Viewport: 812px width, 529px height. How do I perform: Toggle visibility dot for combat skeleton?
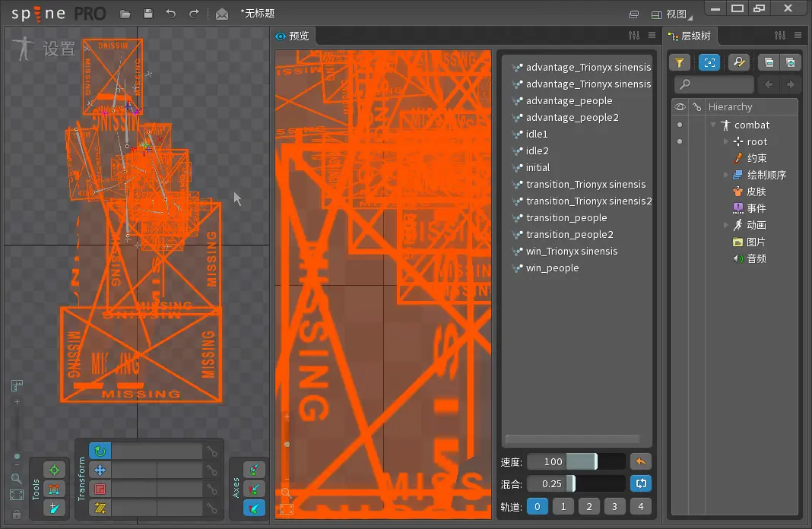click(x=680, y=125)
